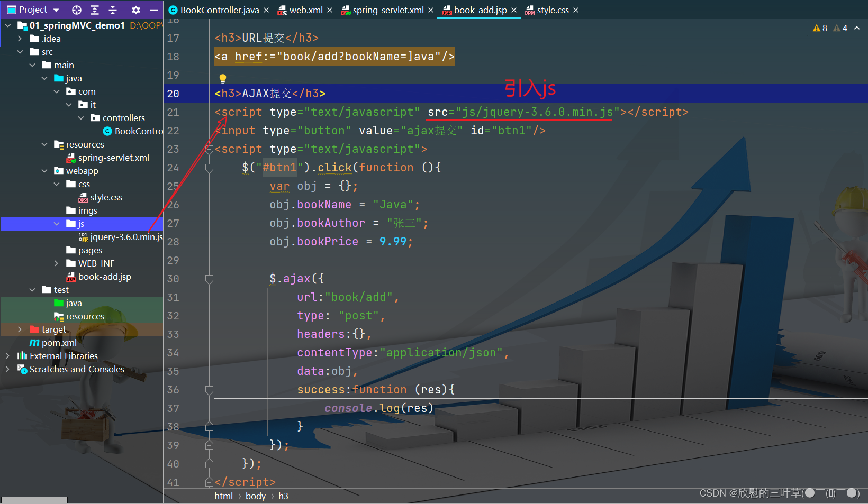This screenshot has width=868, height=504.
Task: Click h3 in the breadcrumb bar
Action: coord(283,496)
